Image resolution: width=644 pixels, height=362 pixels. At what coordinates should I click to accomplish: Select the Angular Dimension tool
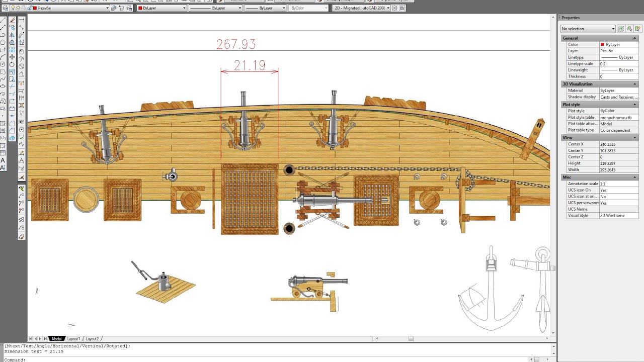(x=21, y=74)
